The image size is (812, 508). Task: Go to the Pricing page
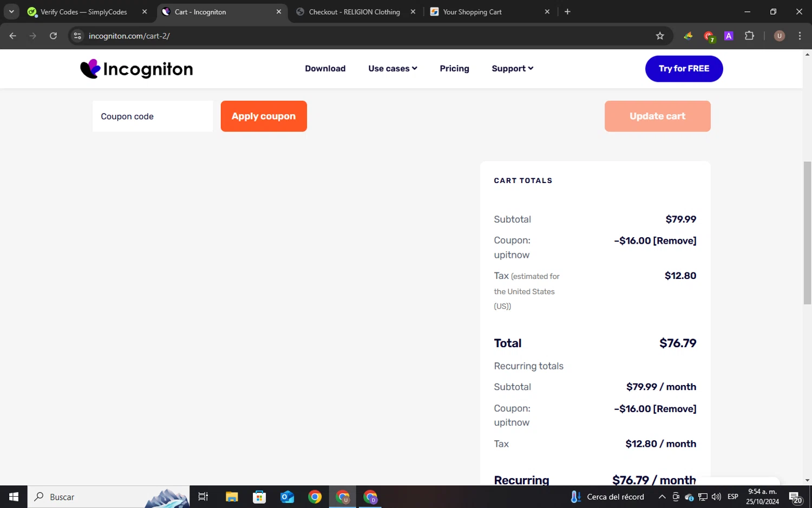tap(454, 69)
